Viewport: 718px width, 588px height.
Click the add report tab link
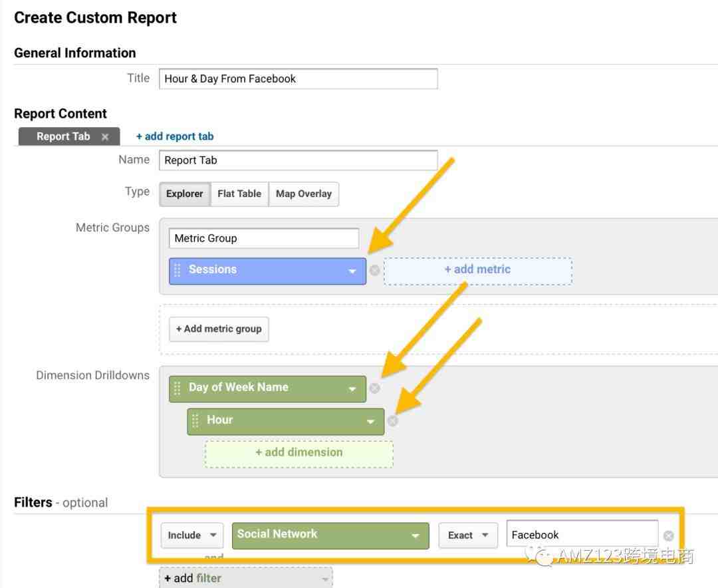click(175, 136)
